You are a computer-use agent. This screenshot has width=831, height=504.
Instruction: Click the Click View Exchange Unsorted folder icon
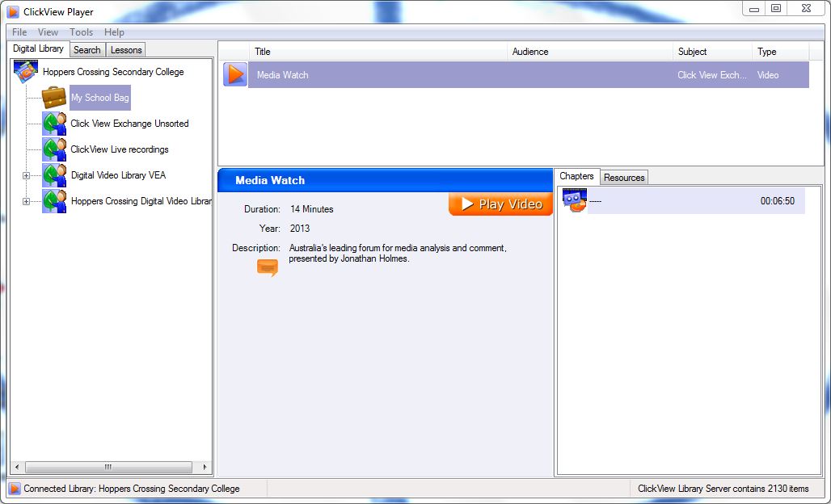[54, 124]
